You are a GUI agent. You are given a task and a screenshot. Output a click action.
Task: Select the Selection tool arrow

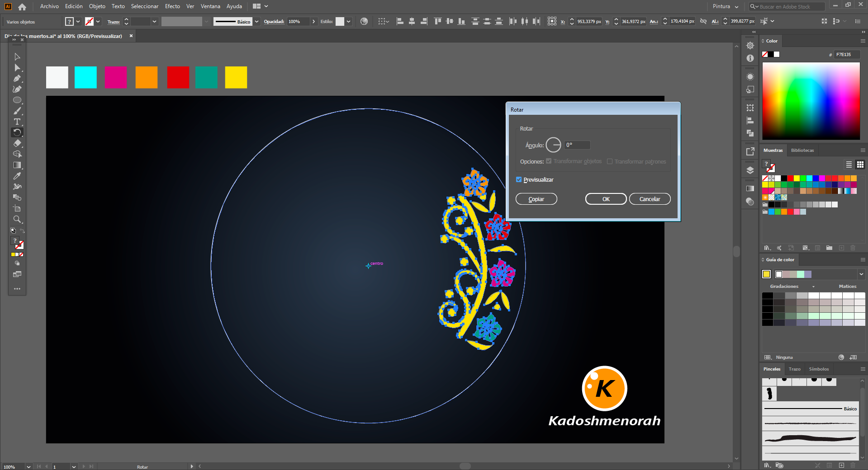17,57
